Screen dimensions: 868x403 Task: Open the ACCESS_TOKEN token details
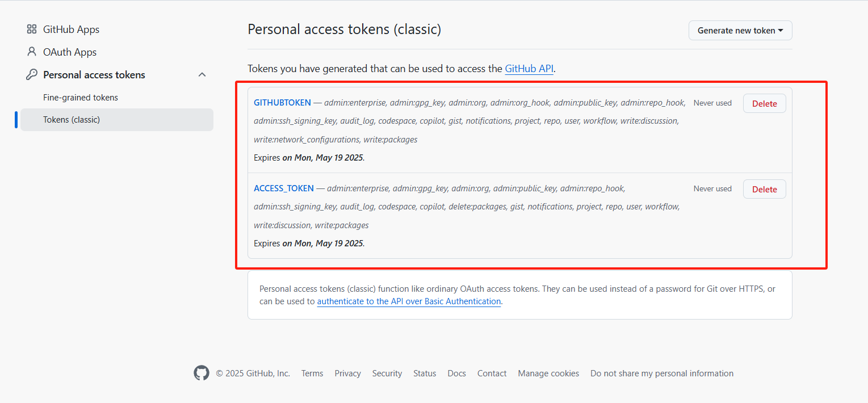click(x=283, y=188)
